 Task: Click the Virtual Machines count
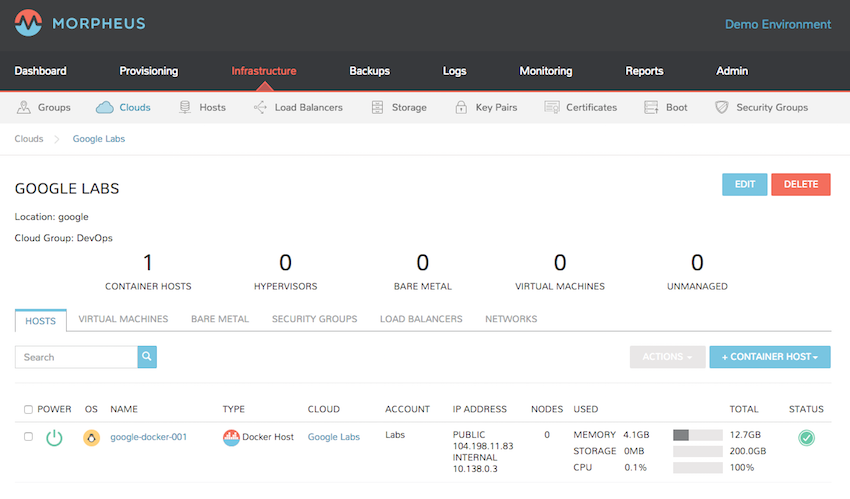[560, 263]
